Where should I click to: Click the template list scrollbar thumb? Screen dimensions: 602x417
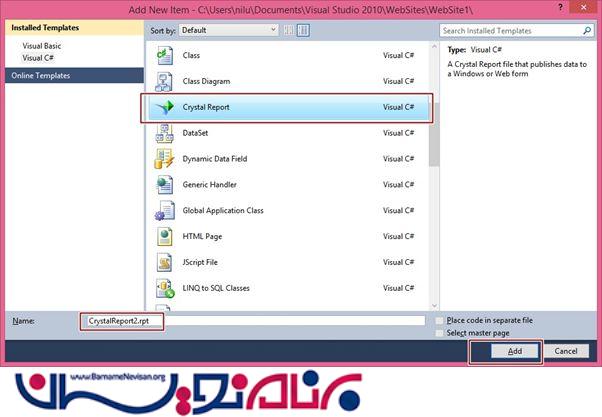coord(434,135)
